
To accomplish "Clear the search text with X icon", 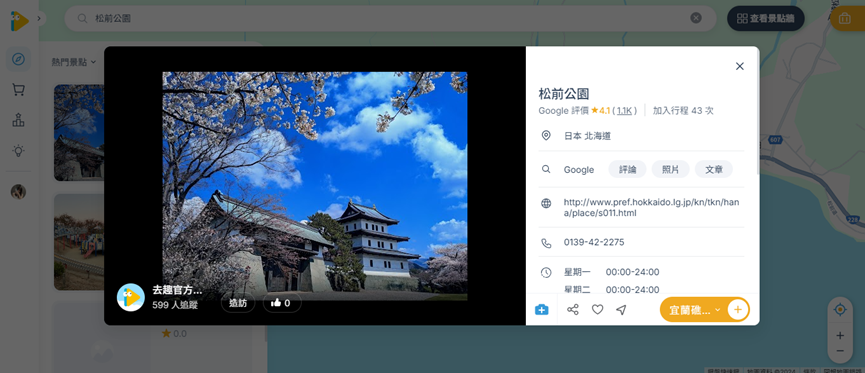I will point(696,18).
